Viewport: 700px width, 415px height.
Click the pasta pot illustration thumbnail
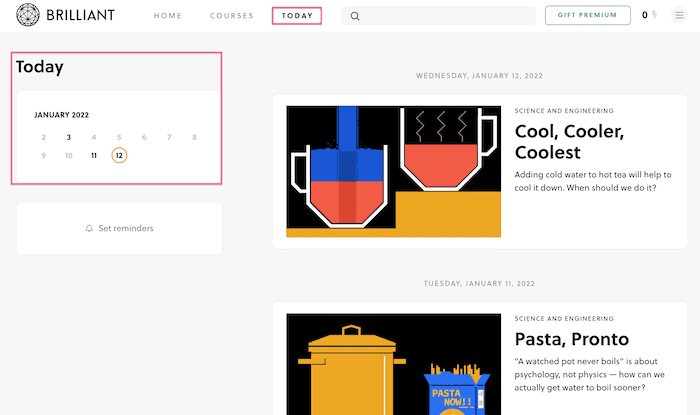tap(393, 364)
